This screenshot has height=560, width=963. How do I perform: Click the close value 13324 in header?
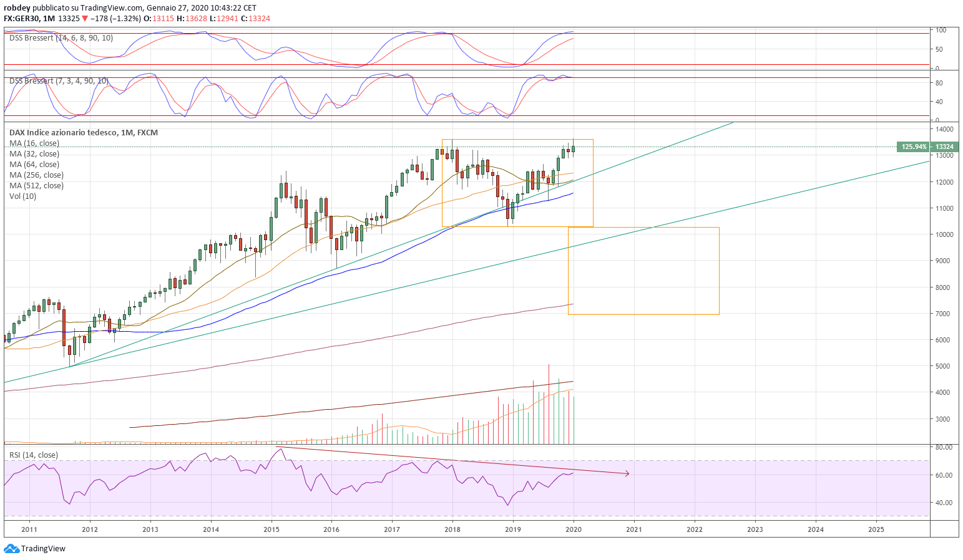click(260, 18)
